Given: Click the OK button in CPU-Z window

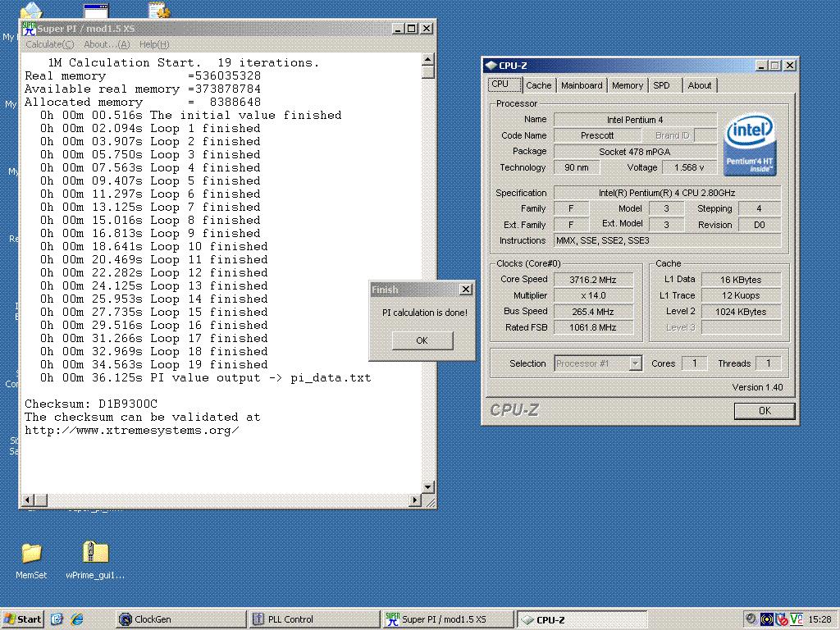Looking at the screenshot, I should (765, 410).
